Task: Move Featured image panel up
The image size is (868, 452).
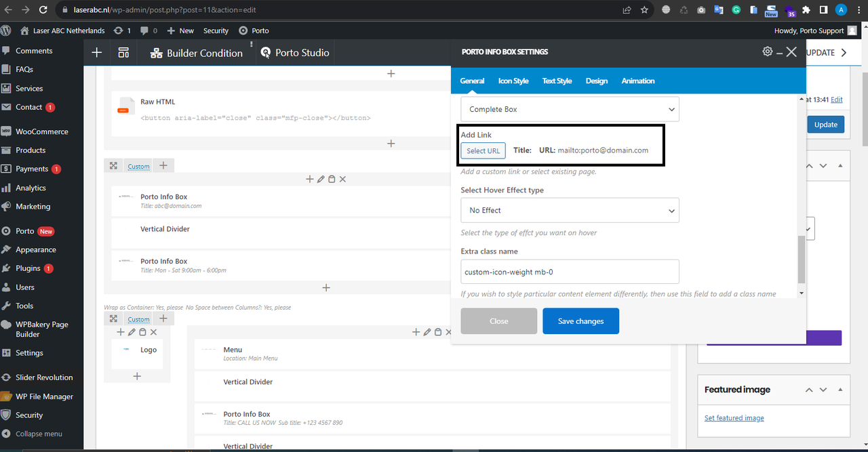Action: pos(808,390)
